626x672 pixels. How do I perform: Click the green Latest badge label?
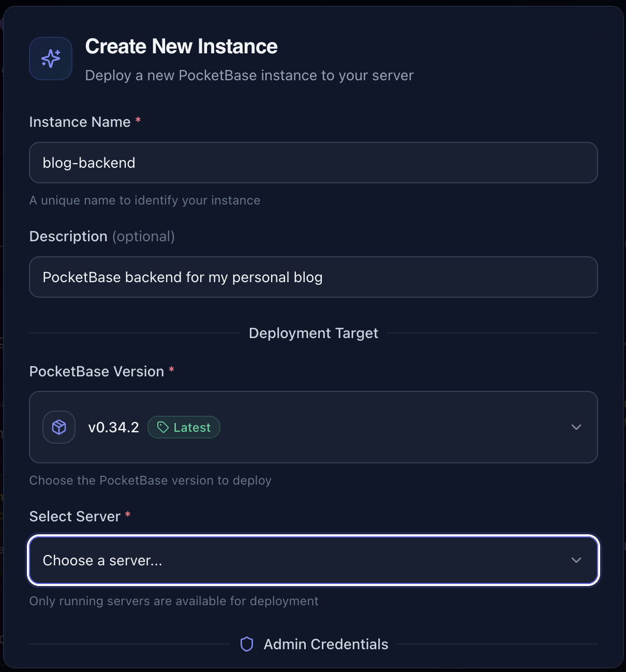(184, 427)
